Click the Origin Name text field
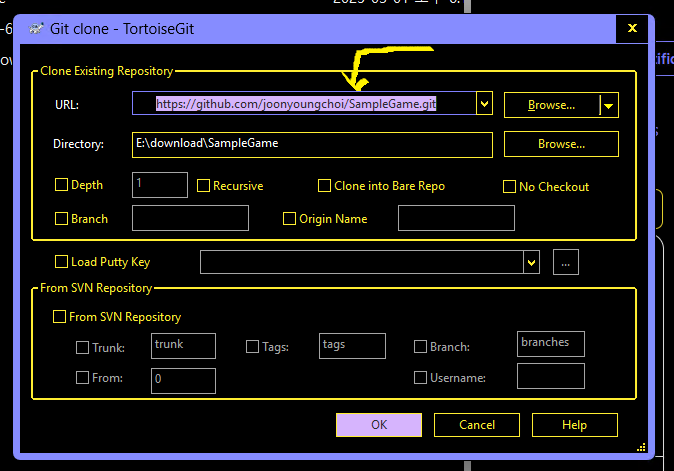The height and width of the screenshot is (471, 674). click(x=456, y=218)
